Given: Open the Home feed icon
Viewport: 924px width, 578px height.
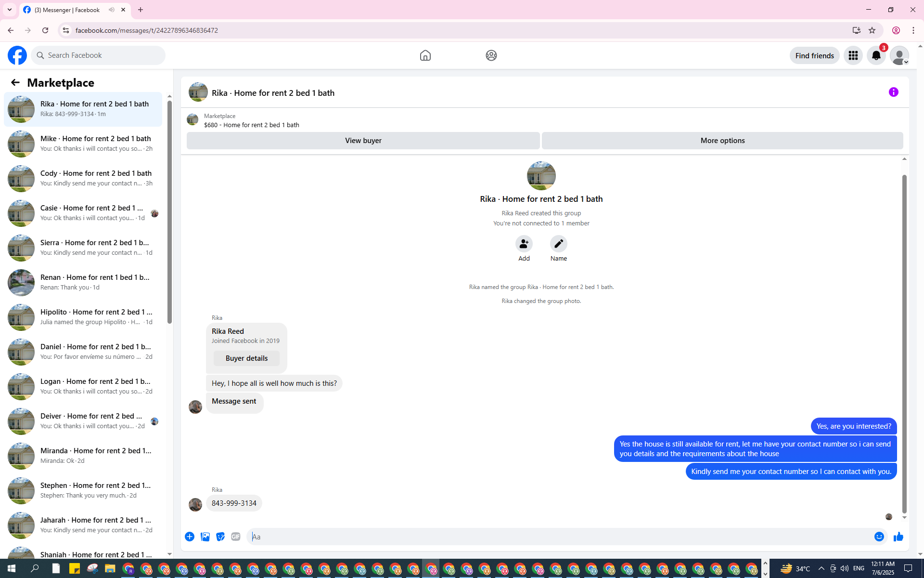Looking at the screenshot, I should 425,55.
